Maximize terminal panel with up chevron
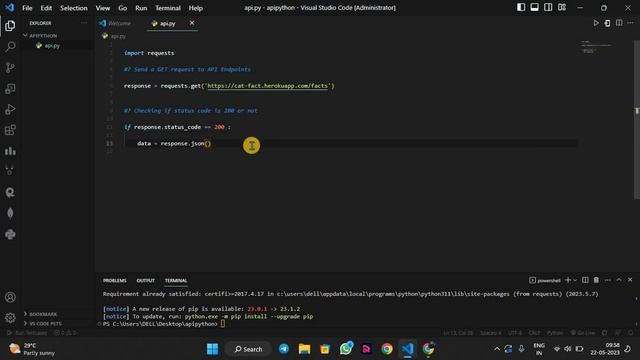Screen dimensions: 640x360 point(619,280)
